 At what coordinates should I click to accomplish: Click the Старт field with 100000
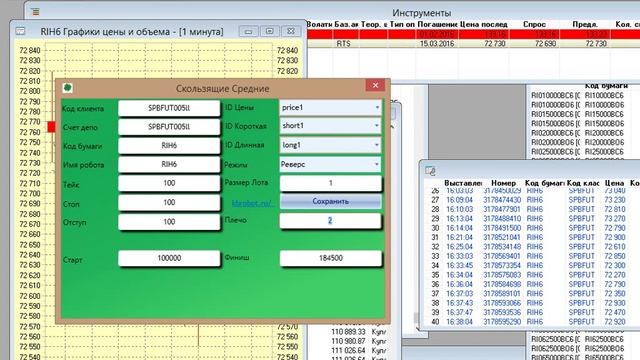(169, 258)
